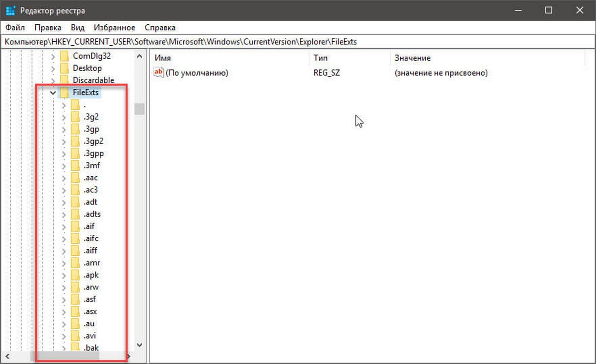Click the Desktop folder icon
Viewport: 596px width, 364px height.
[x=64, y=68]
